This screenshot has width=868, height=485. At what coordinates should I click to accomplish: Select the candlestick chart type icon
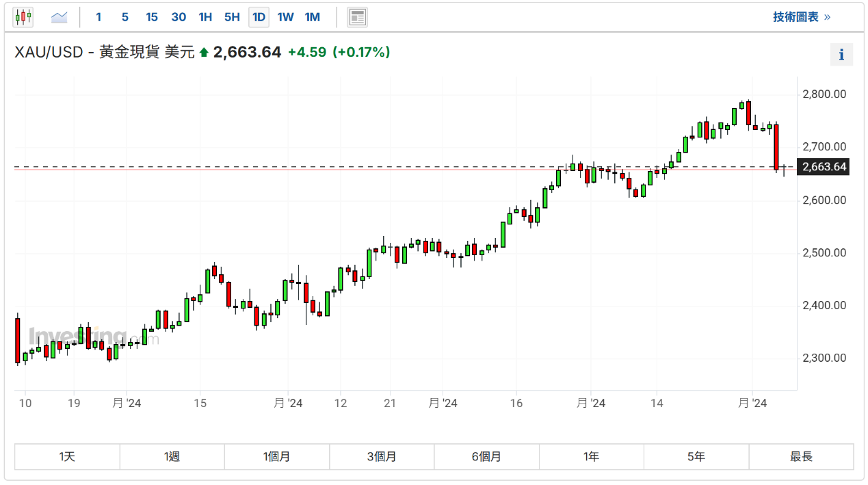pos(23,17)
